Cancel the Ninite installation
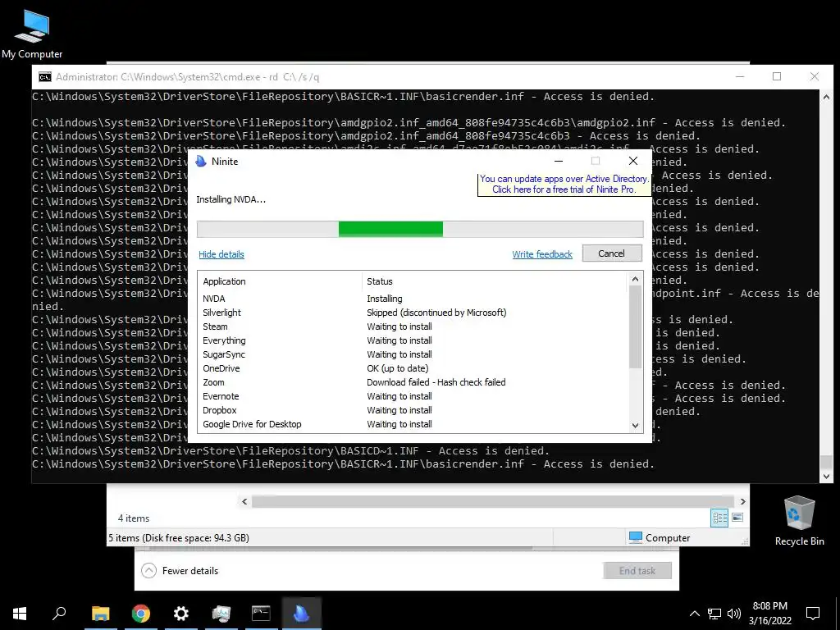 (x=612, y=253)
